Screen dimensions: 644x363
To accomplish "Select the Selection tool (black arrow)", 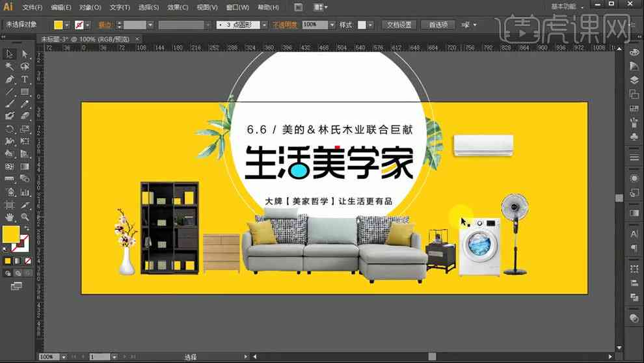I will pyautogui.click(x=10, y=54).
